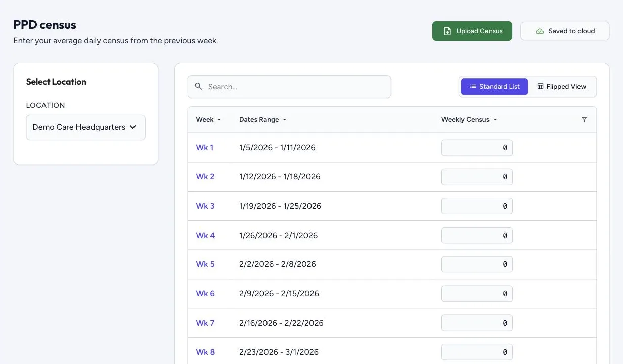Click the date range 1/26/2026 - 2/1/2026
This screenshot has width=623, height=364.
(x=279, y=236)
